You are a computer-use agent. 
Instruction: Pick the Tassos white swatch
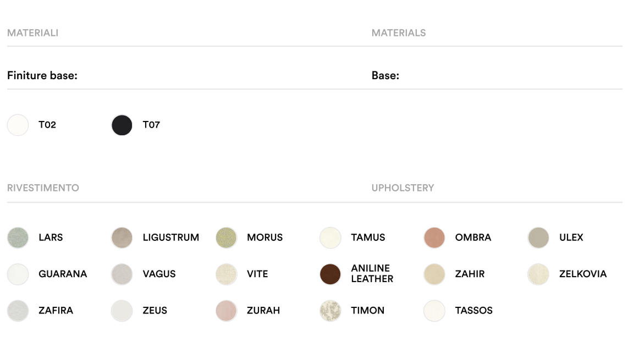434,311
